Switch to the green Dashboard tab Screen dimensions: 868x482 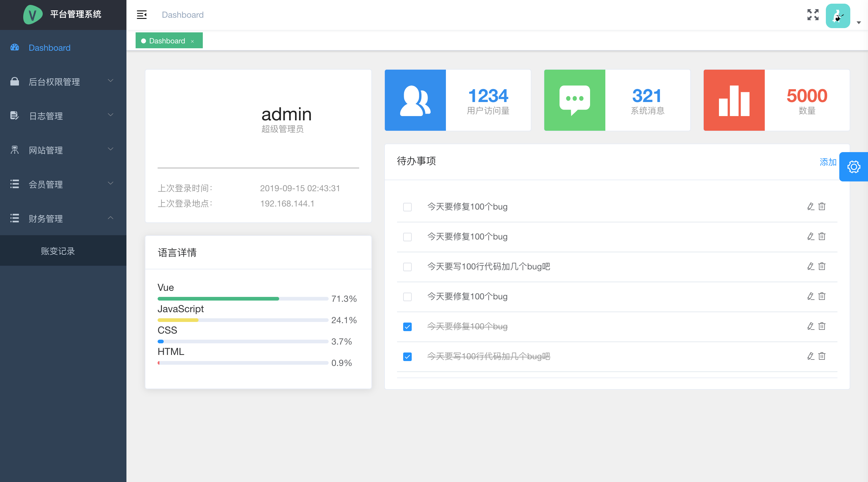click(167, 41)
